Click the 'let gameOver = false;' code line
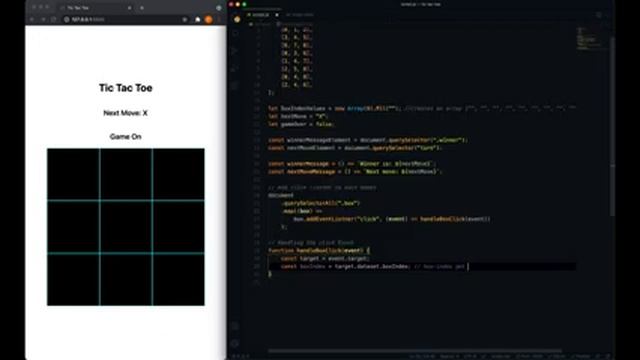This screenshot has height=360, width=640. click(x=301, y=124)
